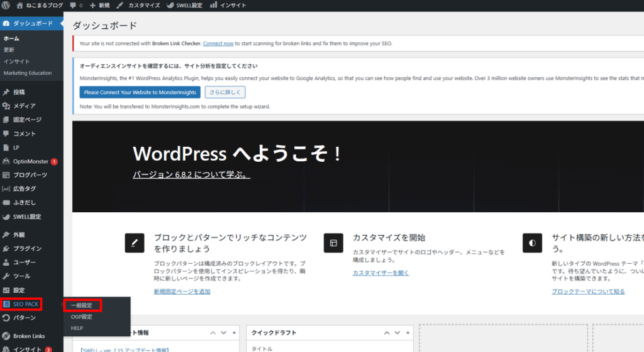Click the pin icon next to 投稿
This screenshot has width=644, height=352.
point(6,92)
